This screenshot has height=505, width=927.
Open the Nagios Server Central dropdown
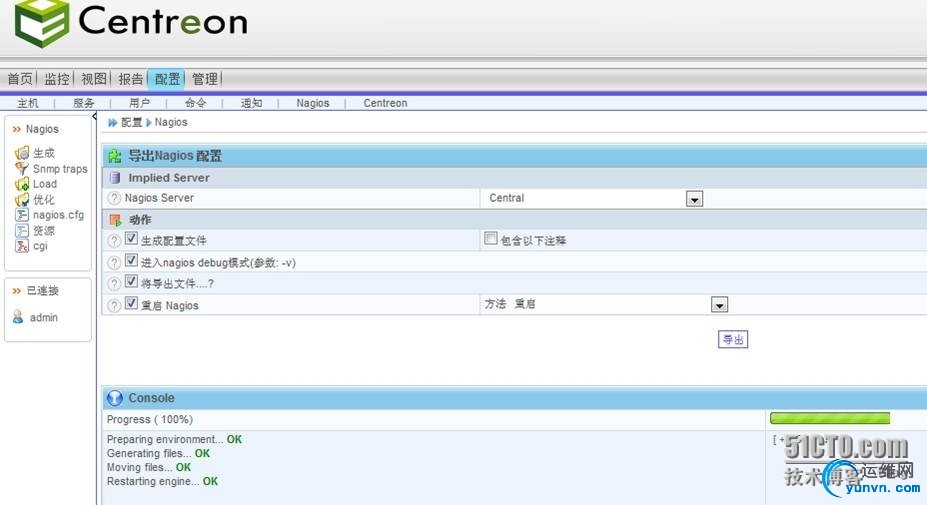[694, 199]
